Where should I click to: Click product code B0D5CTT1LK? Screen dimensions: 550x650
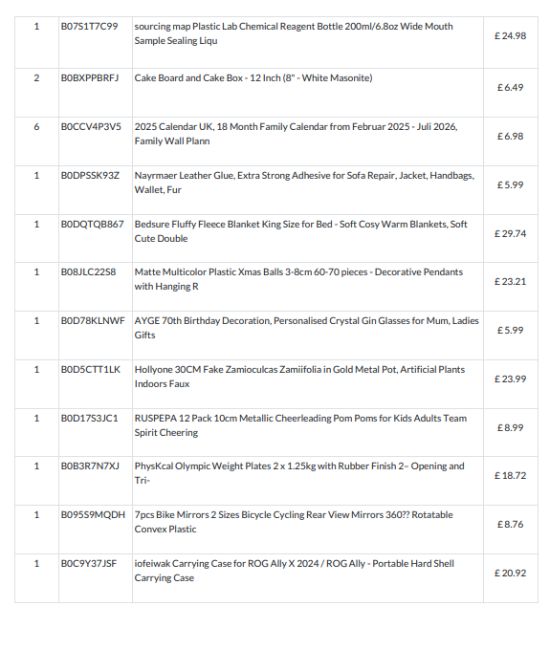[91, 370]
